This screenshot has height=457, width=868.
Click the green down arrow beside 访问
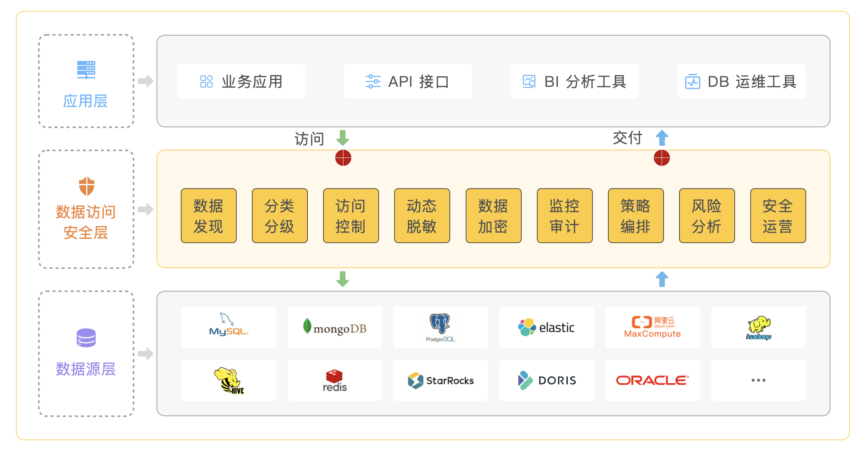click(342, 138)
